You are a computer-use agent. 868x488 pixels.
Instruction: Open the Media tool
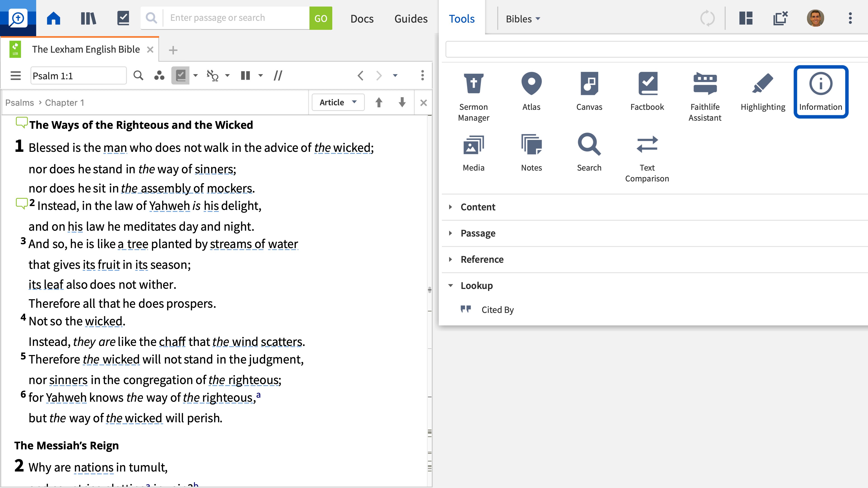tap(473, 153)
